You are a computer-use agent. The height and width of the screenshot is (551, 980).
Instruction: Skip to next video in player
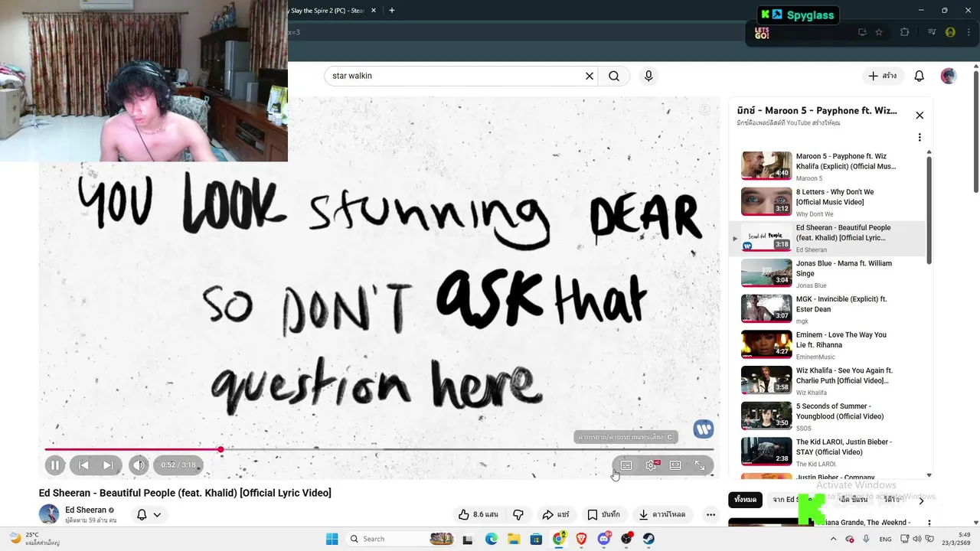(109, 465)
